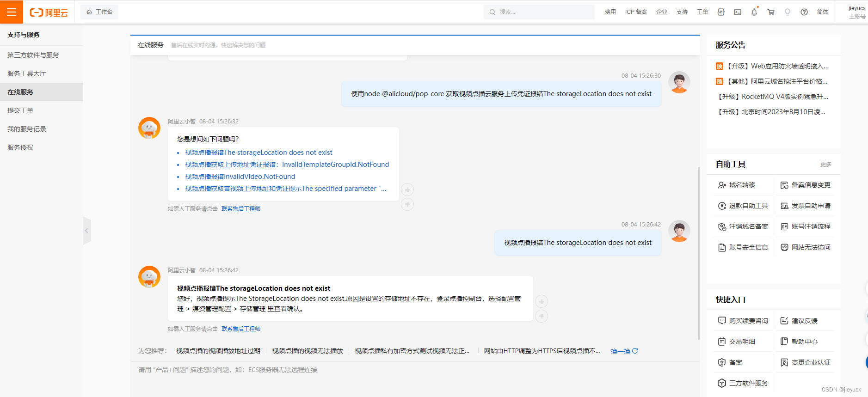Open 变更企业认证 shortcut

806,362
